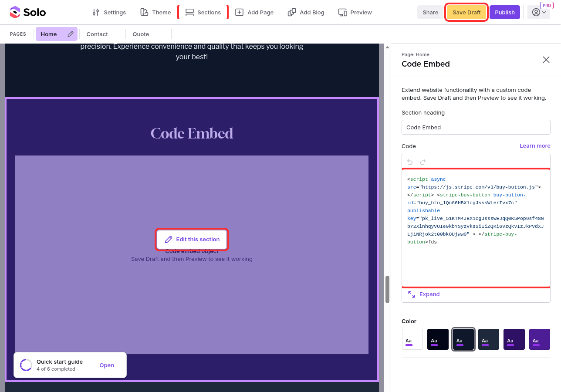Viewport: 561px width, 392px height.
Task: Select the dark purple color swatch
Action: [x=514, y=339]
